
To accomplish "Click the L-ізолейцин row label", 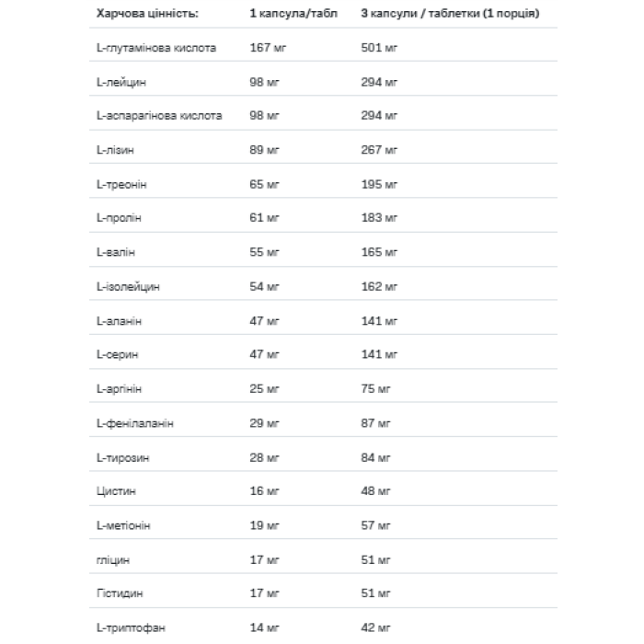I will [128, 286].
